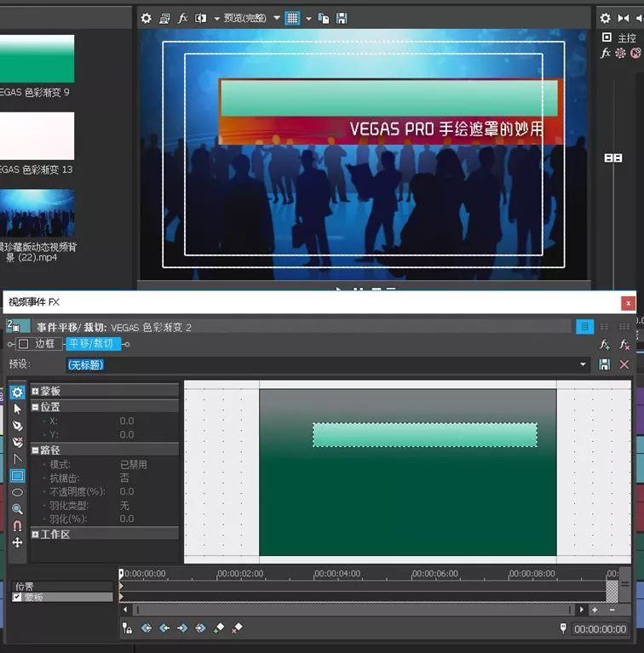Click the 模式 value 已禁用
644x653 pixels.
[x=133, y=464]
